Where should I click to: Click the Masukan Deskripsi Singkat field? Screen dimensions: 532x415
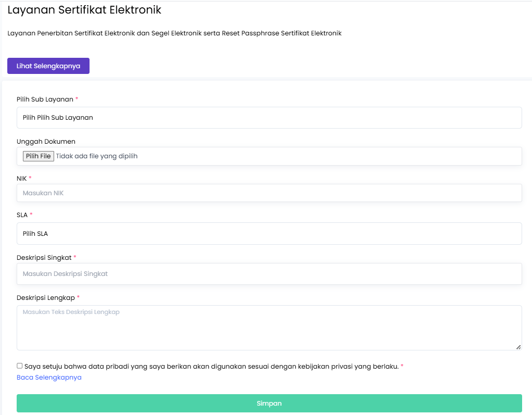point(269,274)
